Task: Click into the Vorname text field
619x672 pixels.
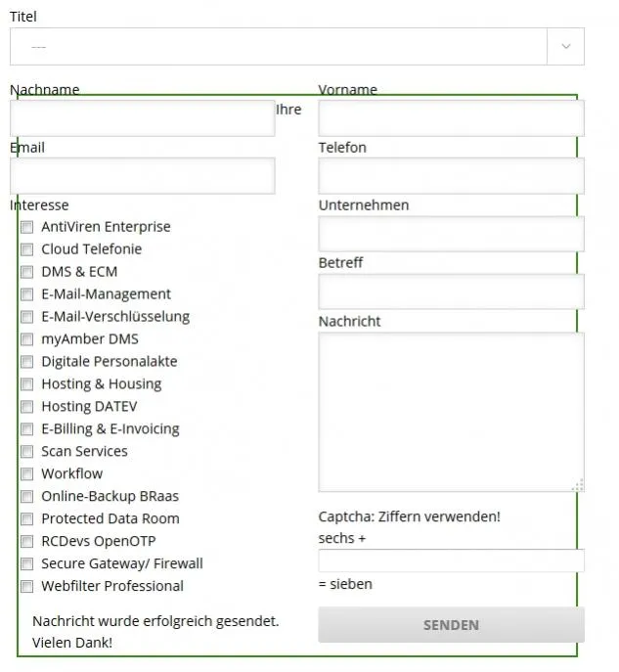Action: [451, 118]
